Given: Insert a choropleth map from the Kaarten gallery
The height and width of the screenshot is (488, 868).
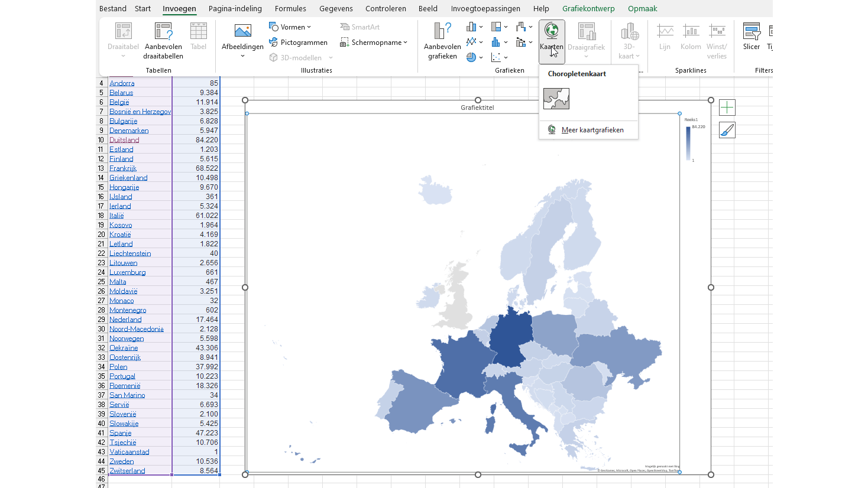Looking at the screenshot, I should click(x=556, y=99).
